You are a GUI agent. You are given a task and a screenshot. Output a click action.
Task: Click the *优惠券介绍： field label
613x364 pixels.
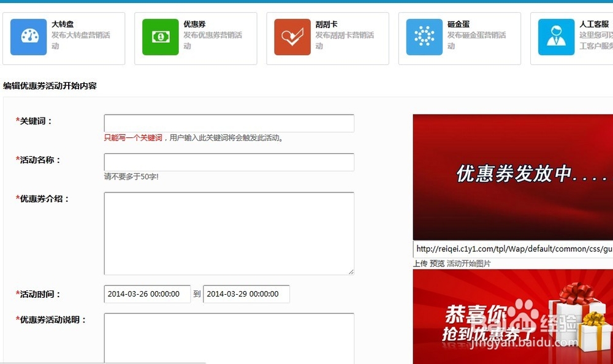tap(43, 199)
